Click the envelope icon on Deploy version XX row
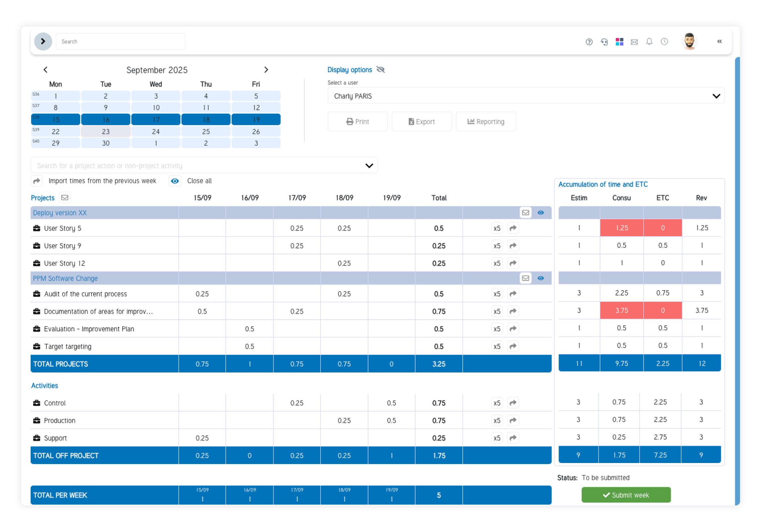Viewport: 761px width, 532px height. click(526, 213)
